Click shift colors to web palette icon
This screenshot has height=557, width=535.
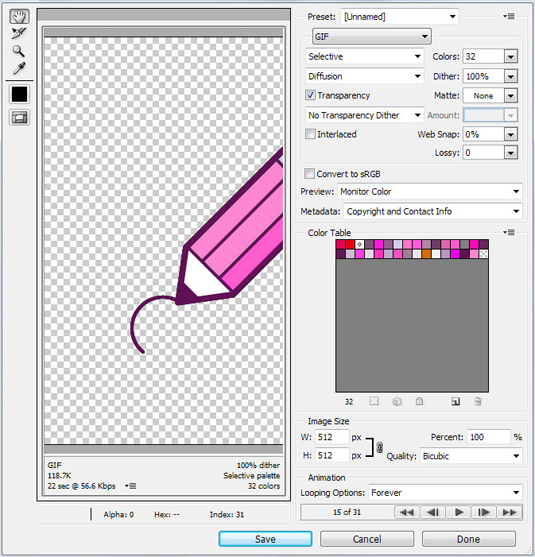coord(397,401)
